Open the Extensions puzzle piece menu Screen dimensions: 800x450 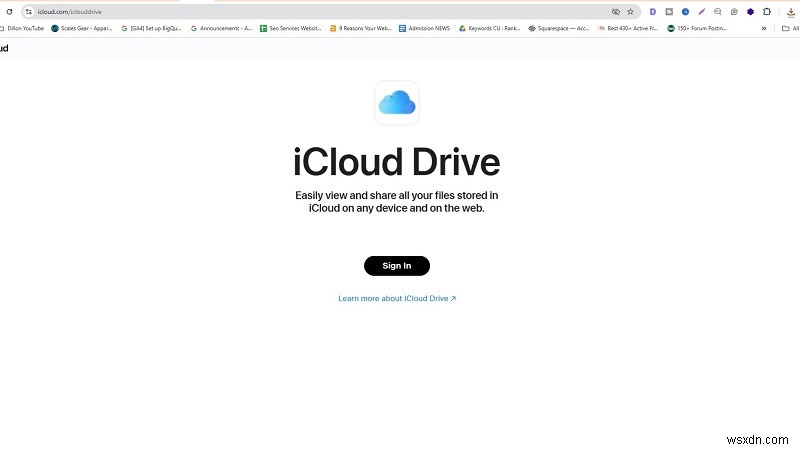(767, 12)
